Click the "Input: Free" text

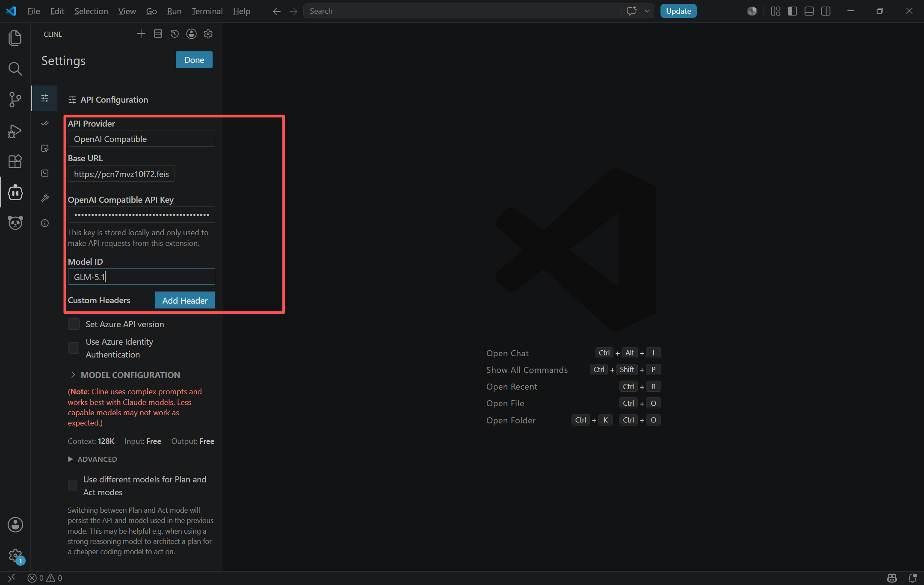(143, 441)
